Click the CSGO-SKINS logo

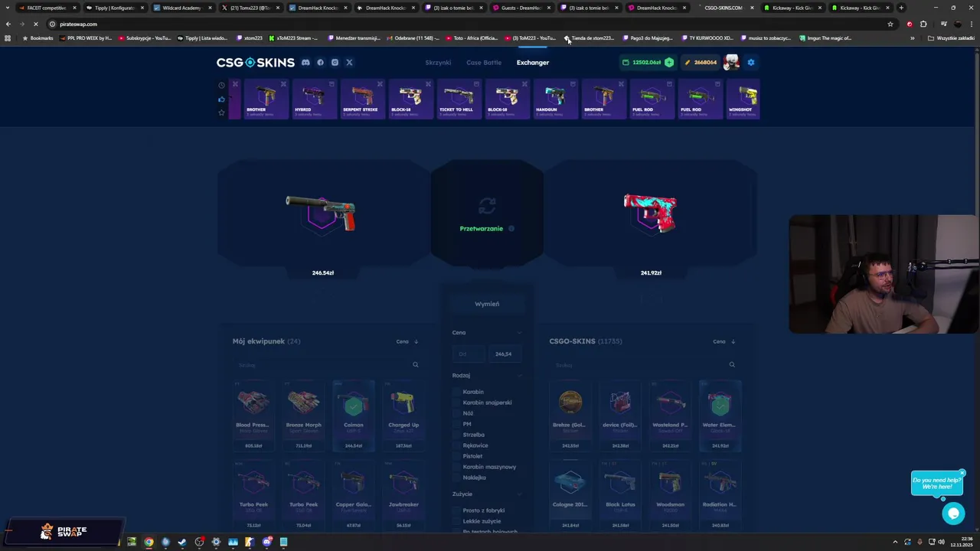tap(255, 62)
